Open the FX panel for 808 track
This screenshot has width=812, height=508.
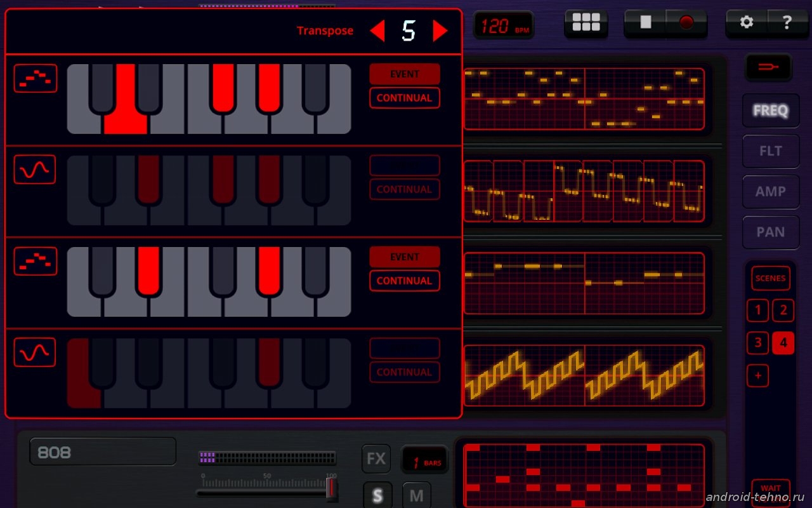pos(376,458)
